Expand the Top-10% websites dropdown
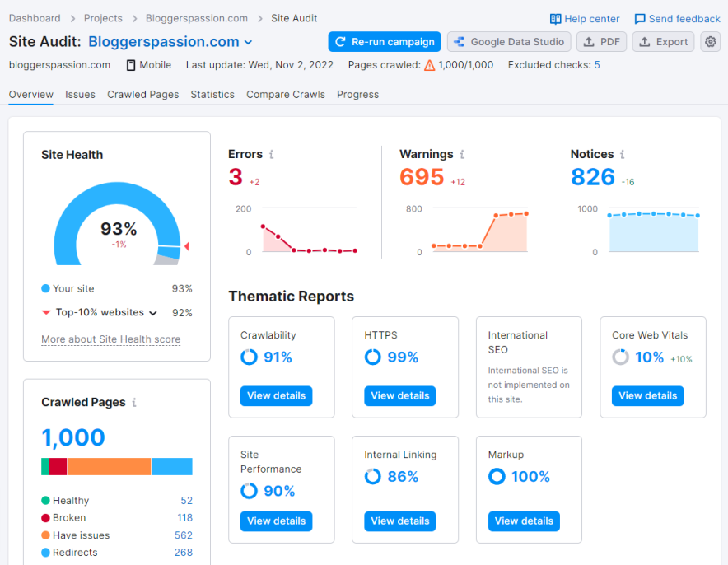 click(x=152, y=313)
